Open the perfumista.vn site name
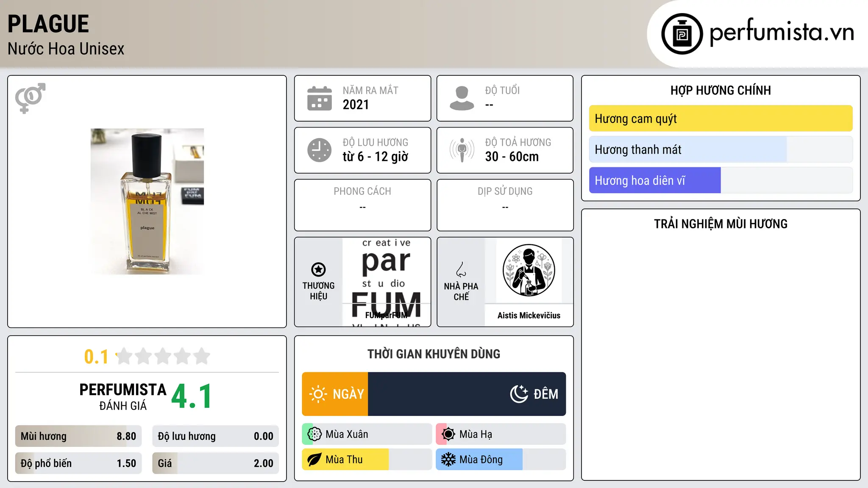Image resolution: width=868 pixels, height=488 pixels. point(782,33)
